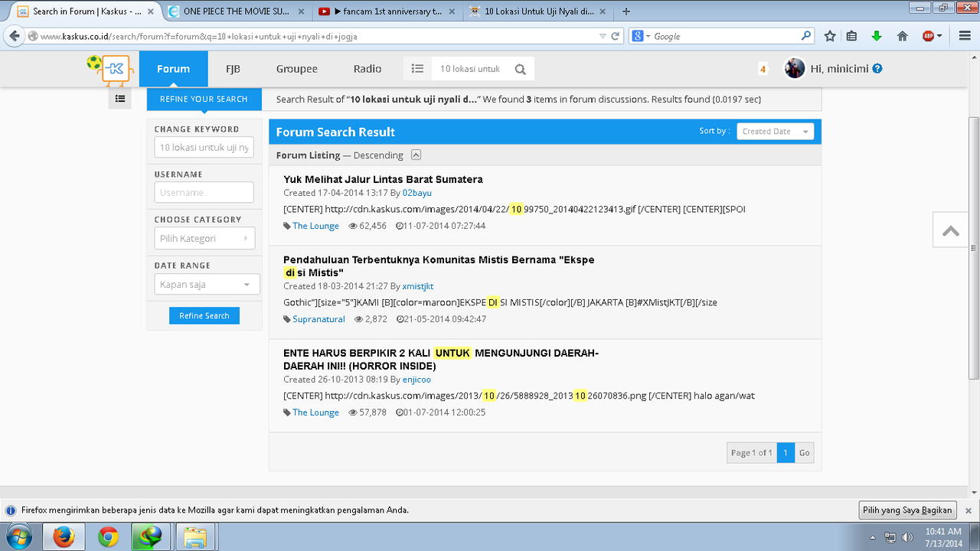
Task: Click the search magnifier in header
Action: [x=521, y=70]
